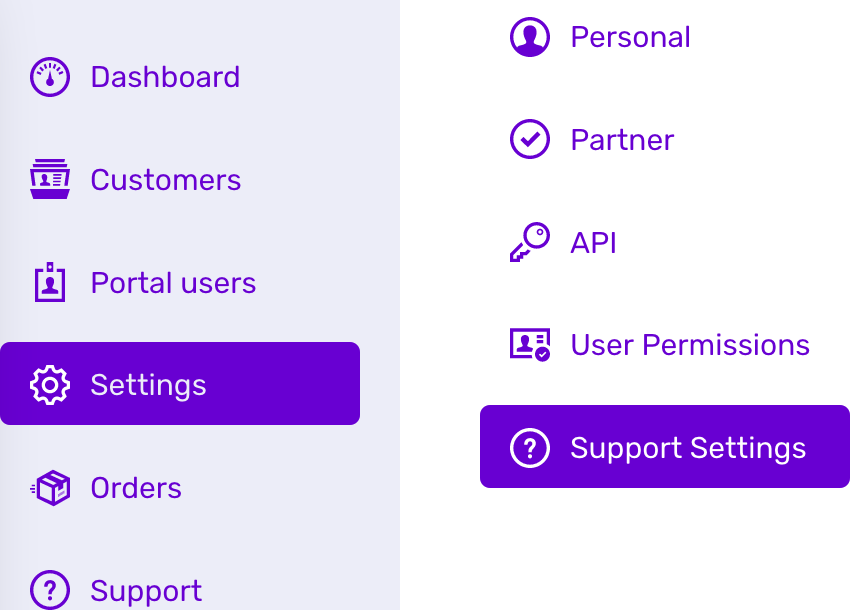The height and width of the screenshot is (610, 860).
Task: Click the User Permissions ID card icon
Action: tap(530, 345)
